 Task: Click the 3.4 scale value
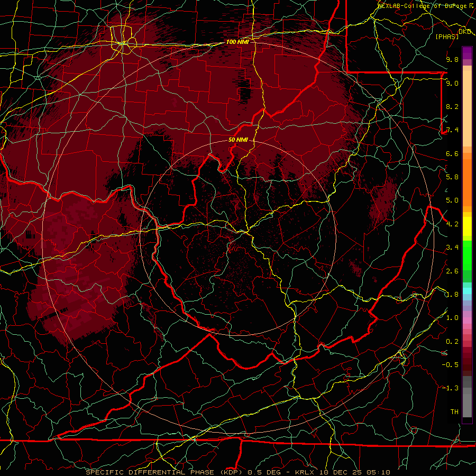point(452,248)
